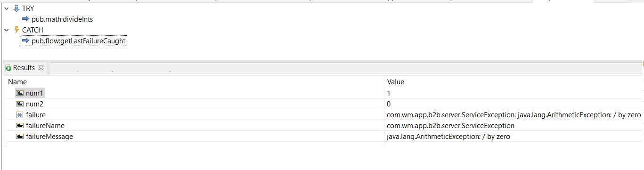Click the green Results run icon
This screenshot has width=644, height=170.
(x=8, y=68)
